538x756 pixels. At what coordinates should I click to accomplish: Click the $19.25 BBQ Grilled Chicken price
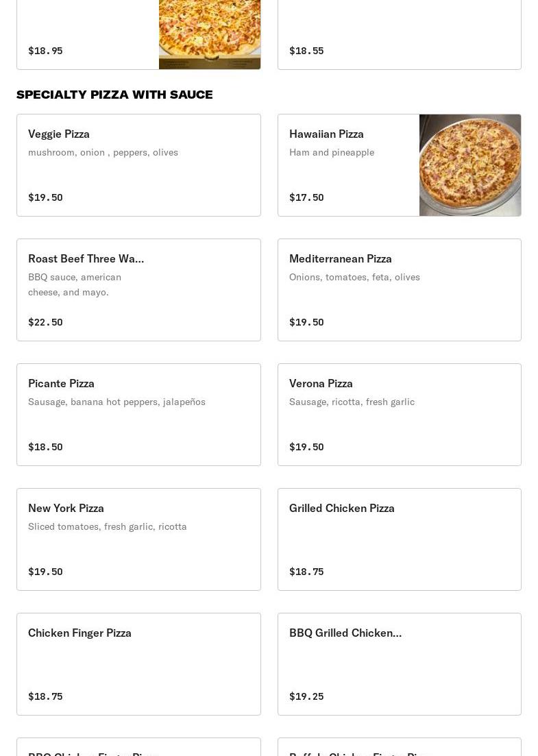[306, 696]
